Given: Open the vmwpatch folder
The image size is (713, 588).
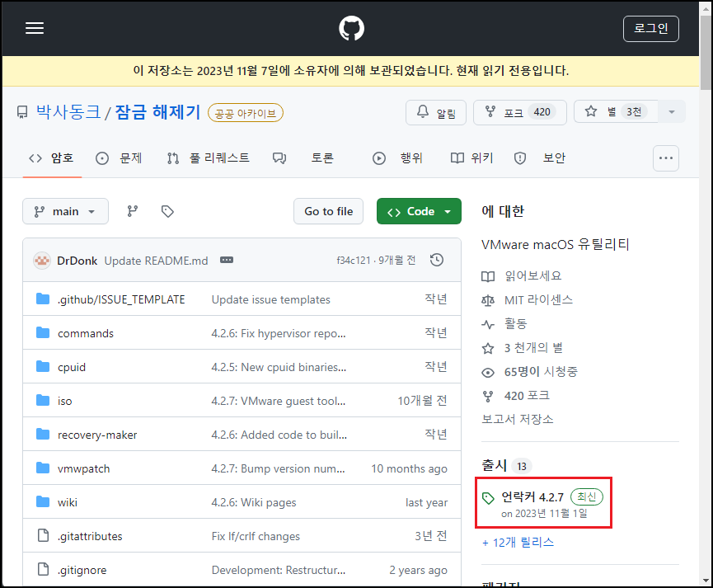Looking at the screenshot, I should point(84,468).
